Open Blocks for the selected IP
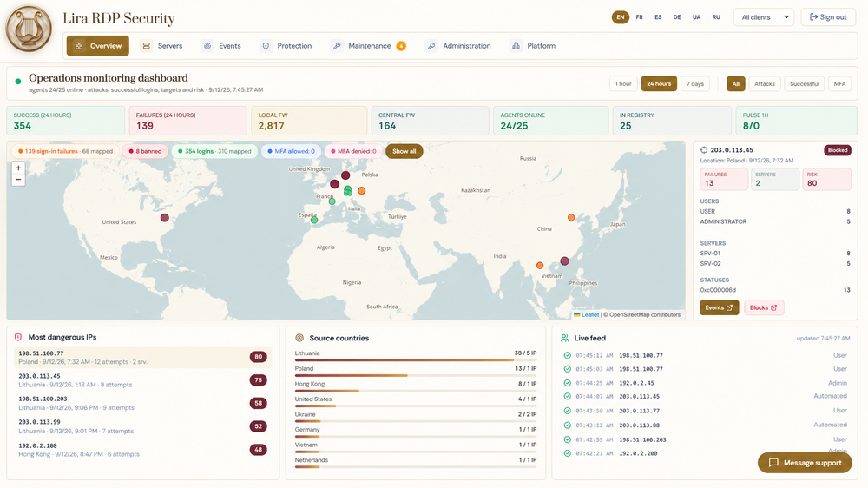 [763, 307]
